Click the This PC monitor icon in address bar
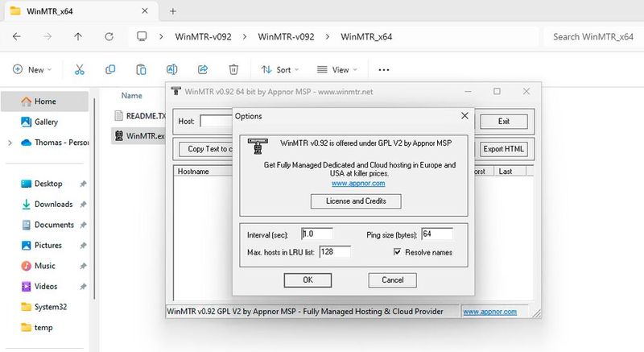Screen dimensions: 644x352 [x=142, y=36]
